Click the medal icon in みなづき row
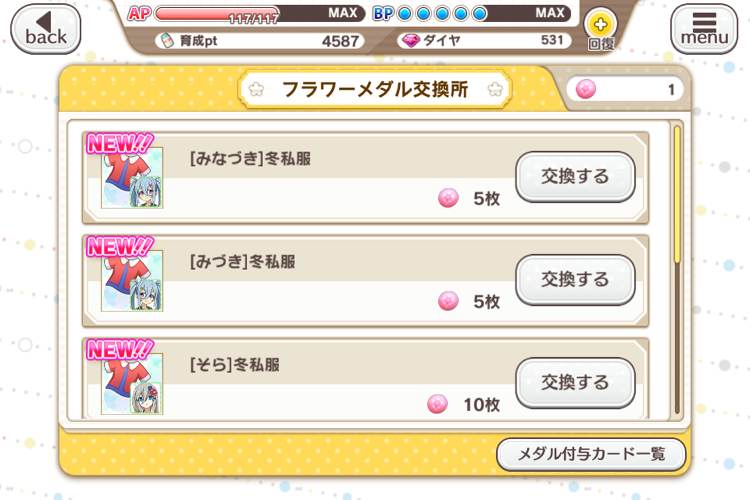The height and width of the screenshot is (500, 750). tap(448, 198)
